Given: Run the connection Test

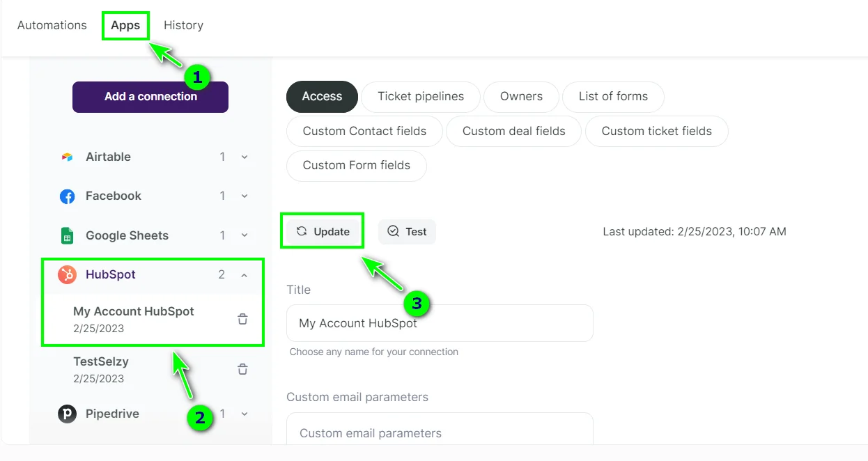Looking at the screenshot, I should point(407,231).
